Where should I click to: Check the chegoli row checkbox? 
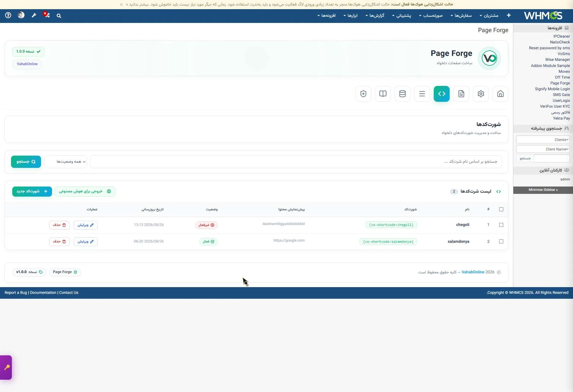(x=501, y=225)
